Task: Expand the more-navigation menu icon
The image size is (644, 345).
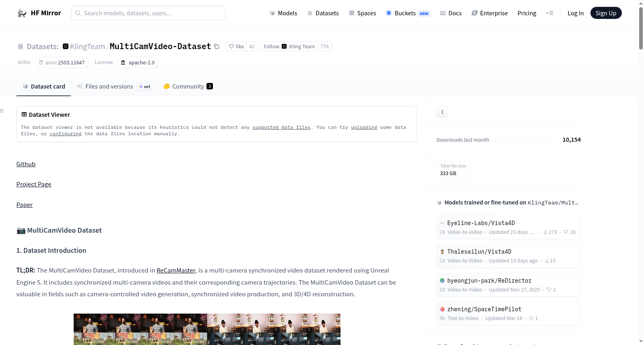Action: 549,13
